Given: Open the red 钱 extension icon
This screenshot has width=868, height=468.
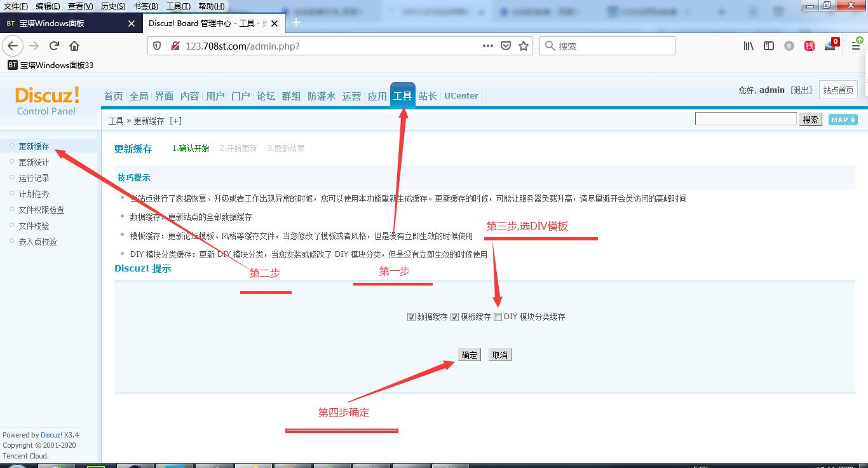Looking at the screenshot, I should click(810, 46).
